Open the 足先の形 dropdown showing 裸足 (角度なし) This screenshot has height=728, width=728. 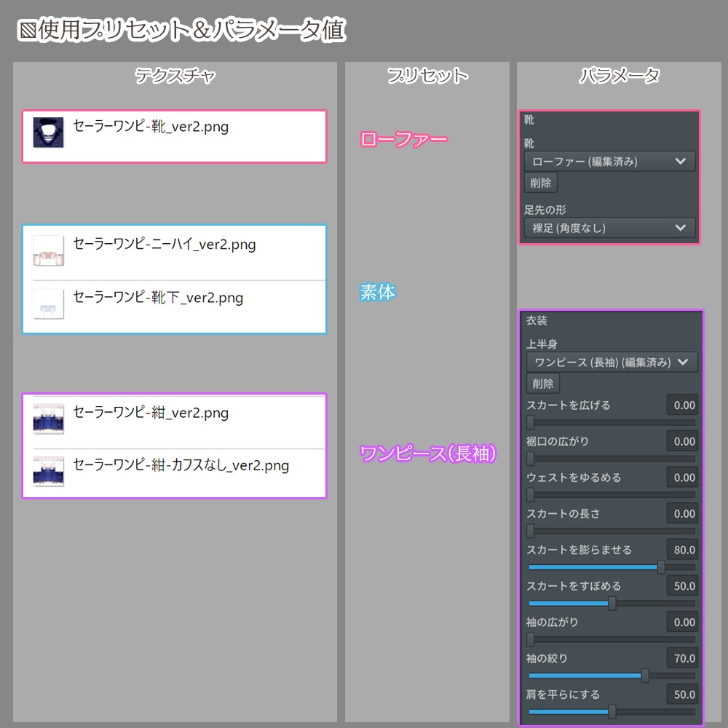610,228
